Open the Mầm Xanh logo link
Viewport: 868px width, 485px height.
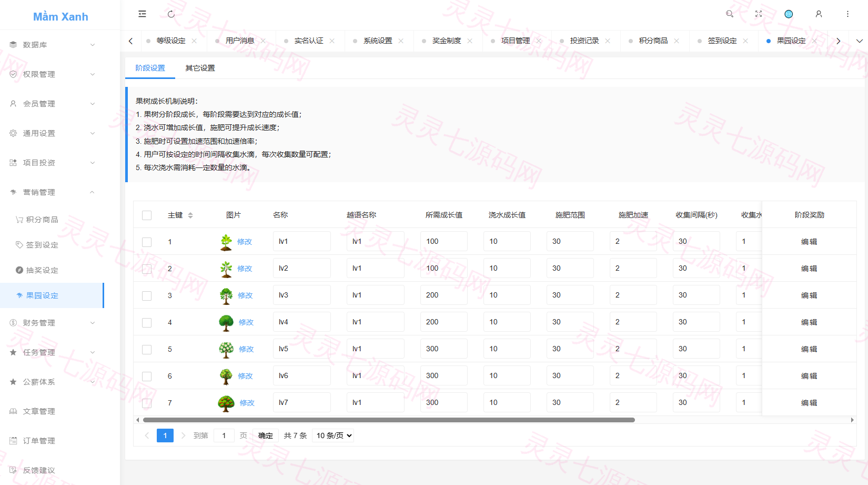pyautogui.click(x=60, y=17)
